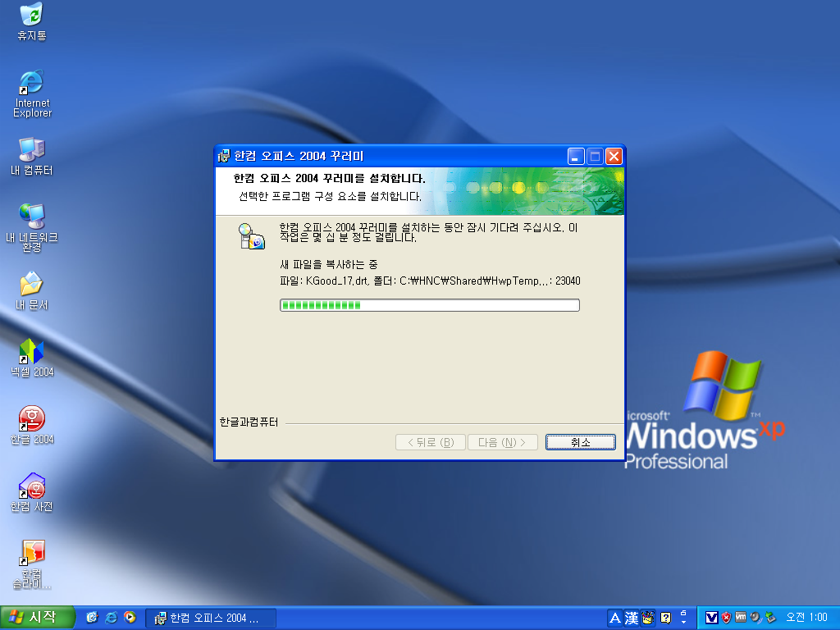840x630 pixels.
Task: Open the IME tools pencil-cup icon
Action: [x=648, y=619]
